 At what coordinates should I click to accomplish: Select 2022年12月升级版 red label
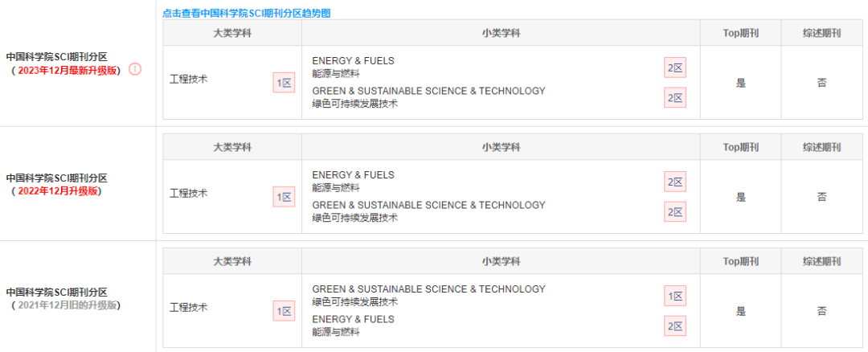click(58, 191)
